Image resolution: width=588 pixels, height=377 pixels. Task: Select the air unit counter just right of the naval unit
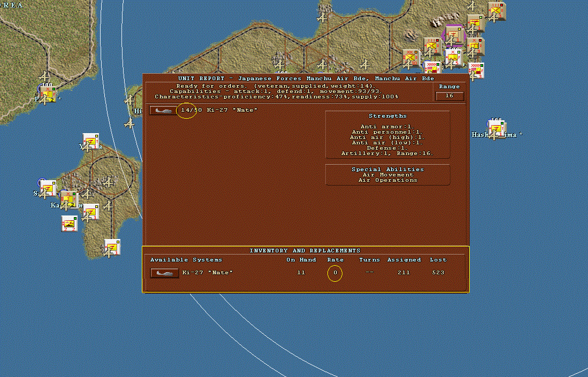[91, 212]
